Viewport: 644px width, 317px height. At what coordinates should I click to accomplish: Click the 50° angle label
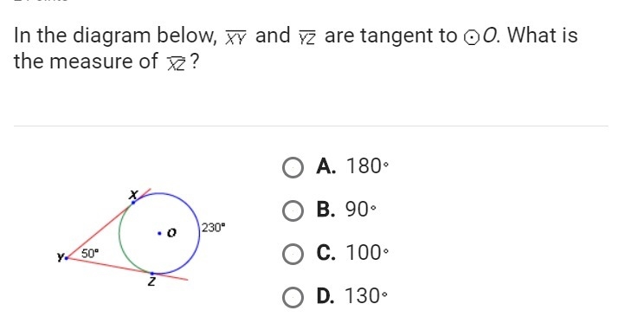point(90,254)
